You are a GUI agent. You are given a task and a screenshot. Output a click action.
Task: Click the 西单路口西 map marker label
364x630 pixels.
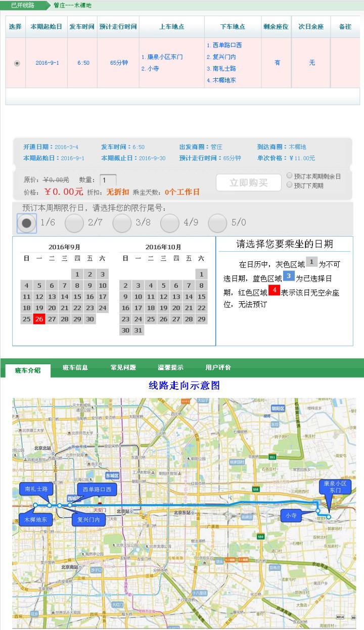pyautogui.click(x=97, y=489)
